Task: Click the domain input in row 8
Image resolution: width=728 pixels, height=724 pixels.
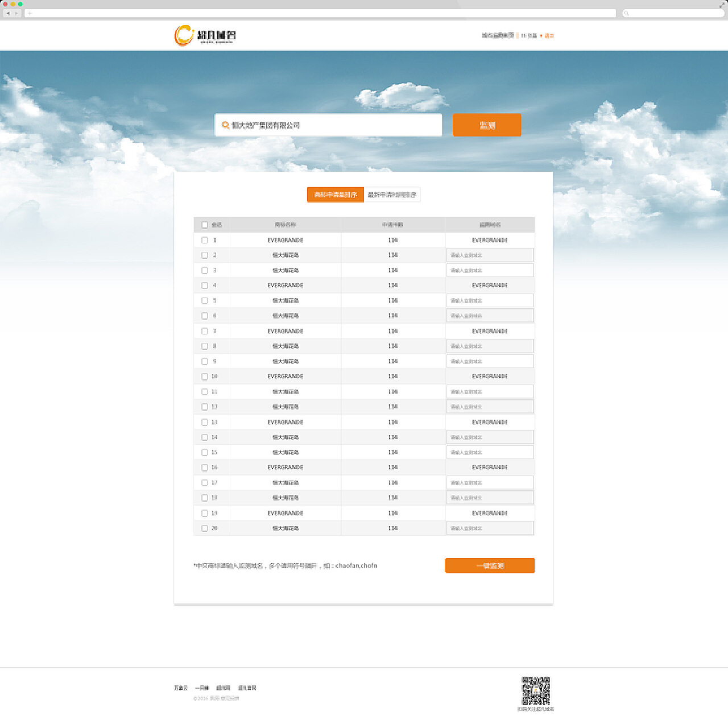Action: 490,346
